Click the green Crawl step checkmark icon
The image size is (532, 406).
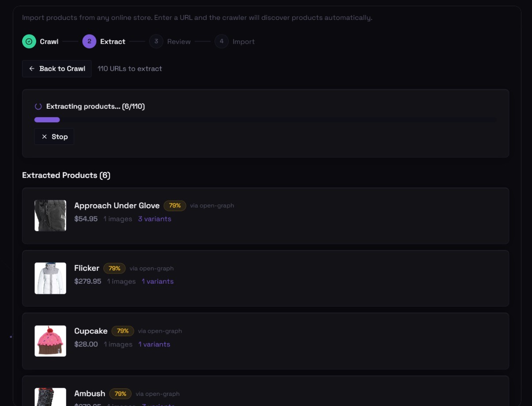(29, 42)
